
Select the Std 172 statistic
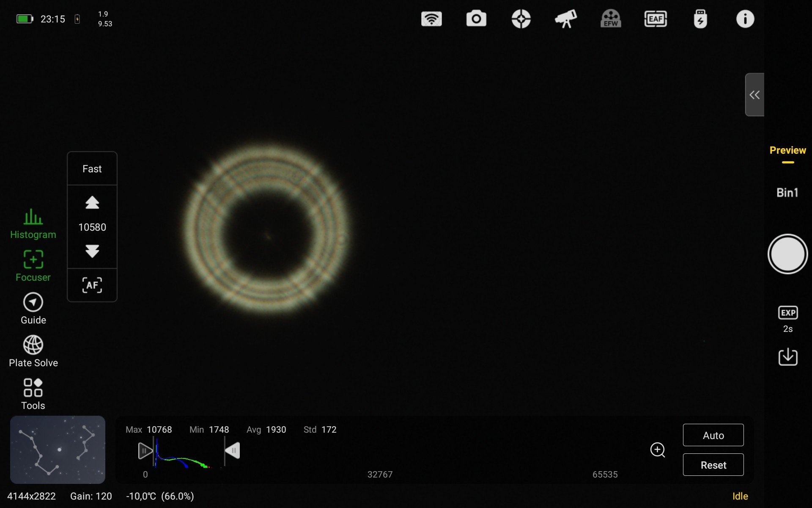pyautogui.click(x=320, y=430)
